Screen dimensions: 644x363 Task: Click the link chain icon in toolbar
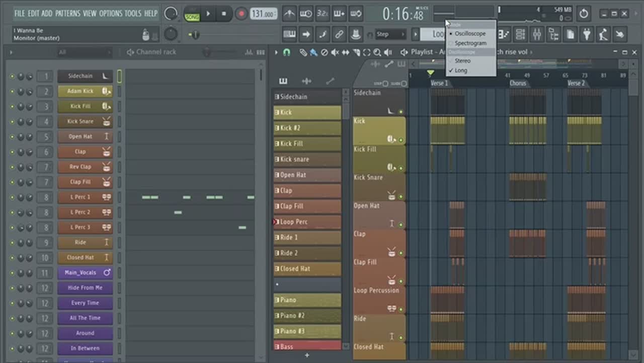coord(339,34)
